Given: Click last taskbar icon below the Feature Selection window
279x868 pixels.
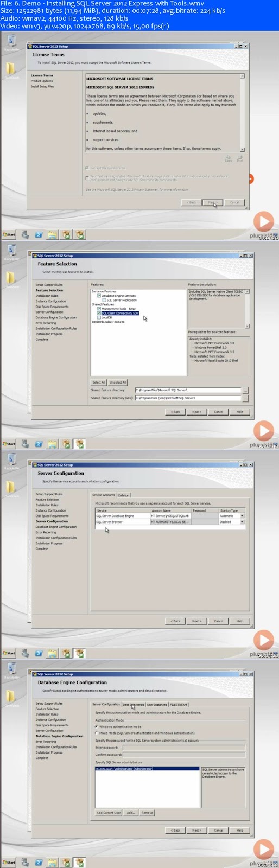Looking at the screenshot, I should point(80,444).
